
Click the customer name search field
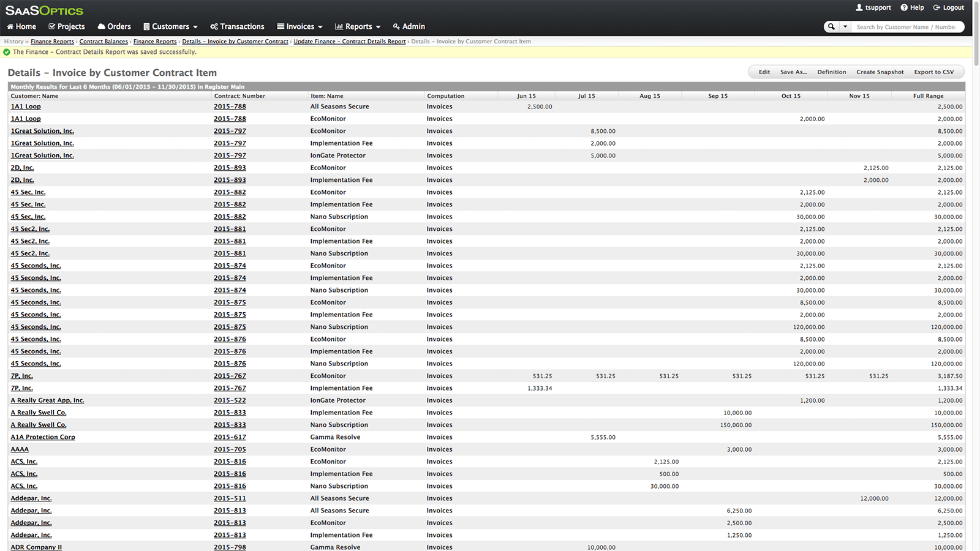click(905, 27)
